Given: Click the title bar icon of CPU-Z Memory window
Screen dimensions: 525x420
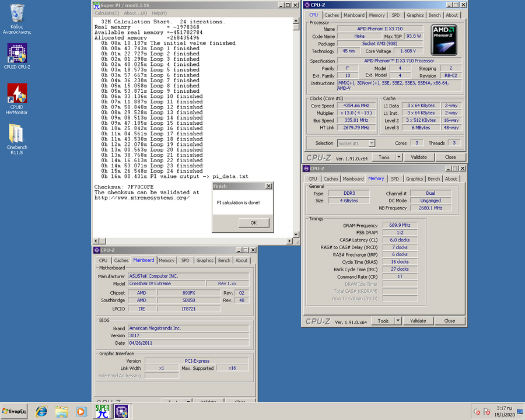Looking at the screenshot, I should (x=306, y=169).
